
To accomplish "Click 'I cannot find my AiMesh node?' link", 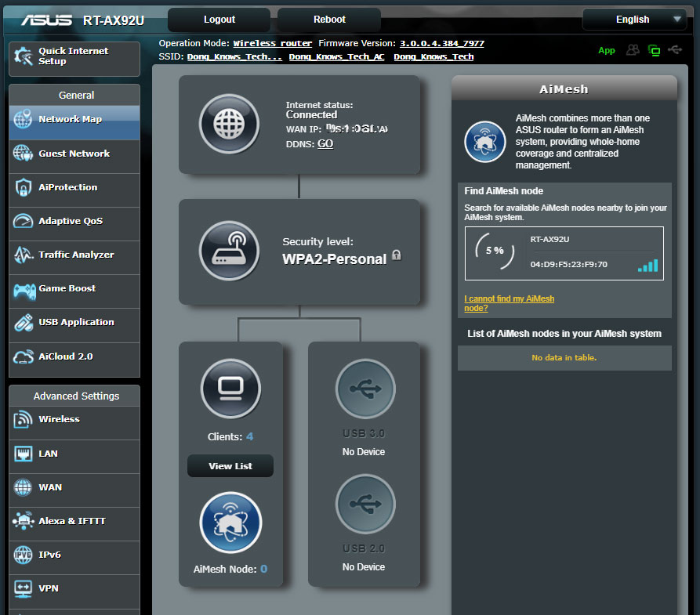I will click(509, 303).
